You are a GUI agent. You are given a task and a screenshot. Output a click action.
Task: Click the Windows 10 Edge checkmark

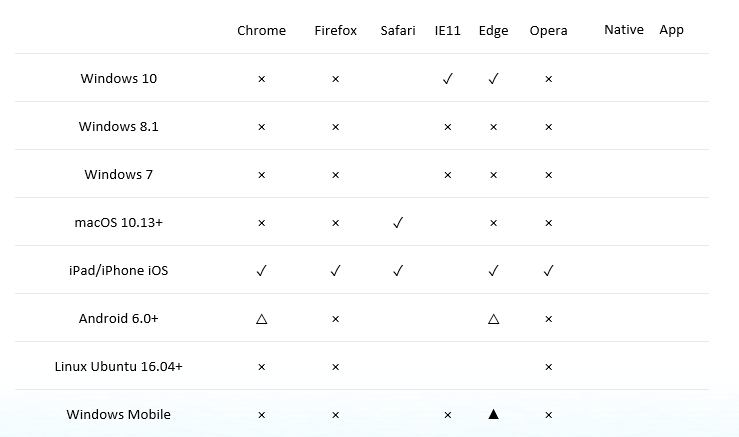click(493, 79)
